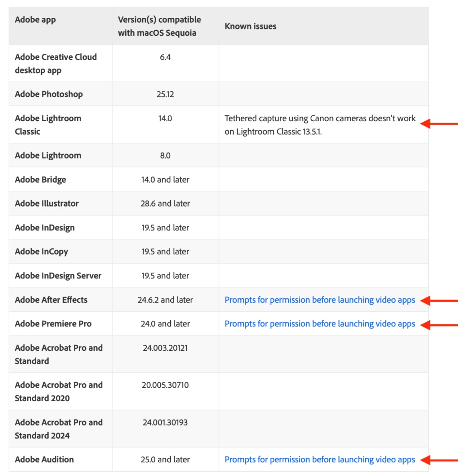Click '24.0 and later' version cell

click(165, 324)
